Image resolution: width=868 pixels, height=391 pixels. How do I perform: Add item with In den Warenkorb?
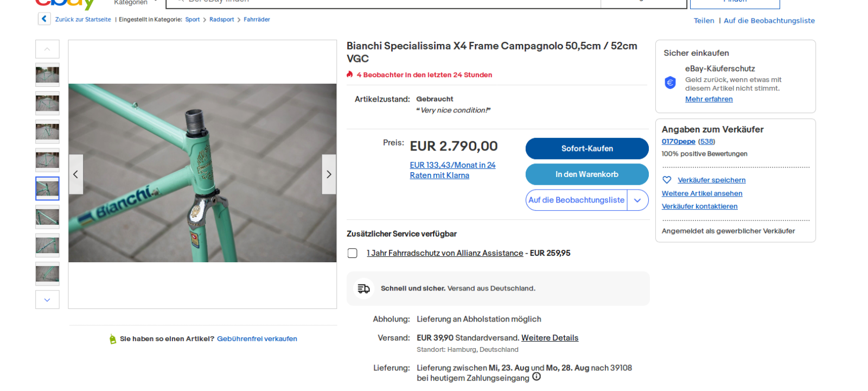587,174
